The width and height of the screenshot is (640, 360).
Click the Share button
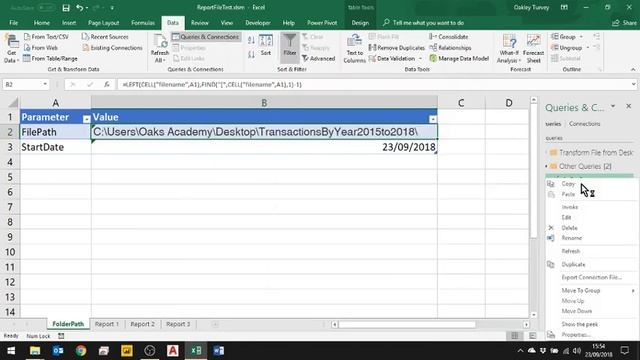[x=624, y=23]
